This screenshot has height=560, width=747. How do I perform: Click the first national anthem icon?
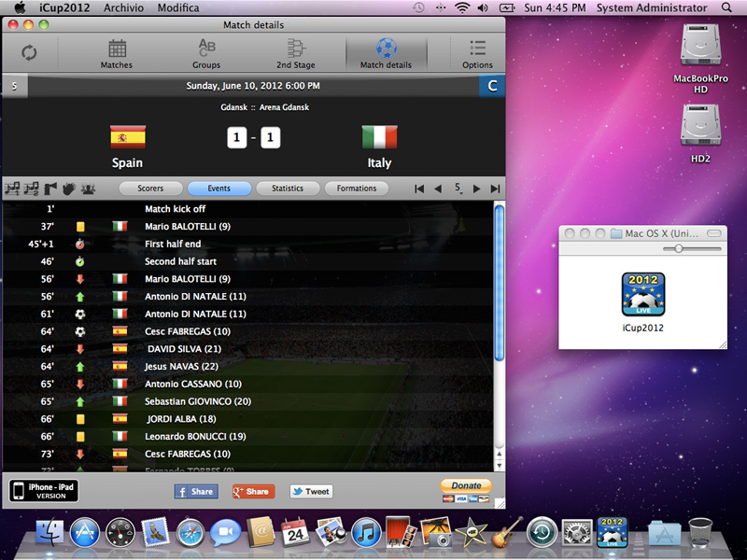coord(12,189)
